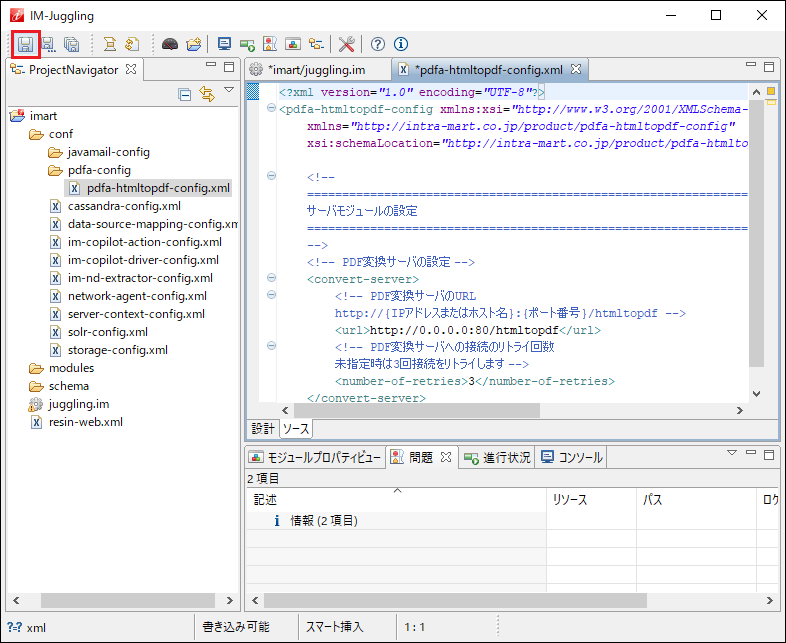Screen dimensions: 786x643
Task: Click the blue information circle icon
Action: (x=401, y=44)
